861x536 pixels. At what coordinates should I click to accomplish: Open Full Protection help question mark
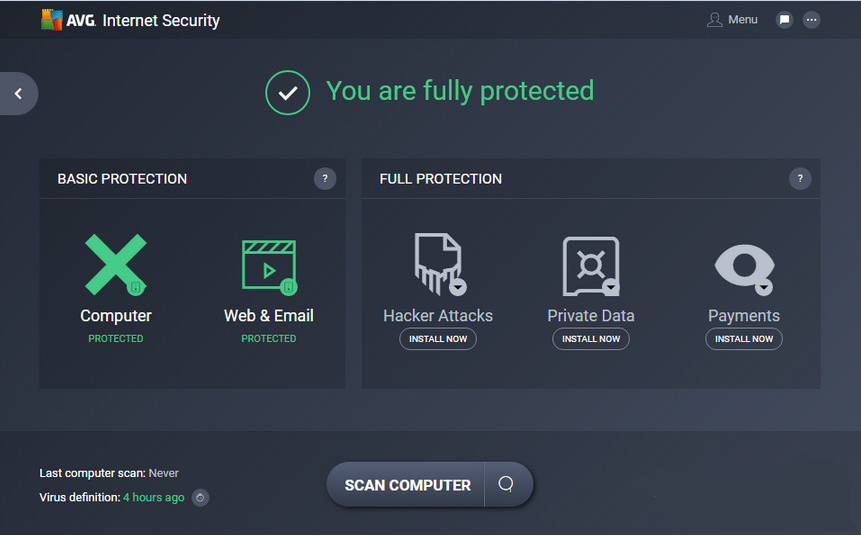[800, 178]
